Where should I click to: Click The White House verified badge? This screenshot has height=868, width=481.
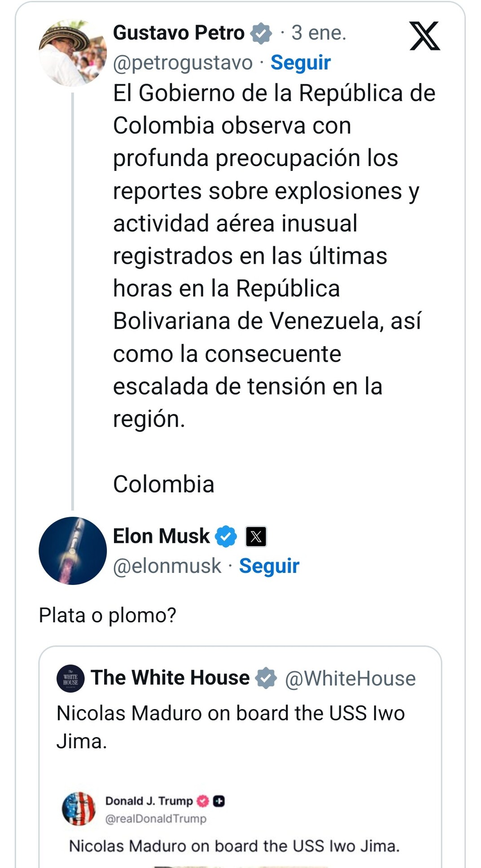pos(266,678)
